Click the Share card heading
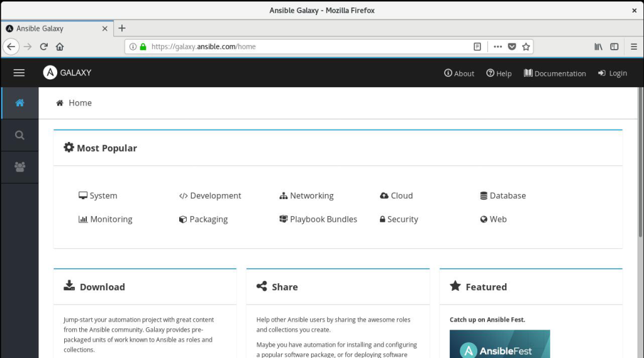Viewport: 644px width, 358px height. tap(277, 286)
